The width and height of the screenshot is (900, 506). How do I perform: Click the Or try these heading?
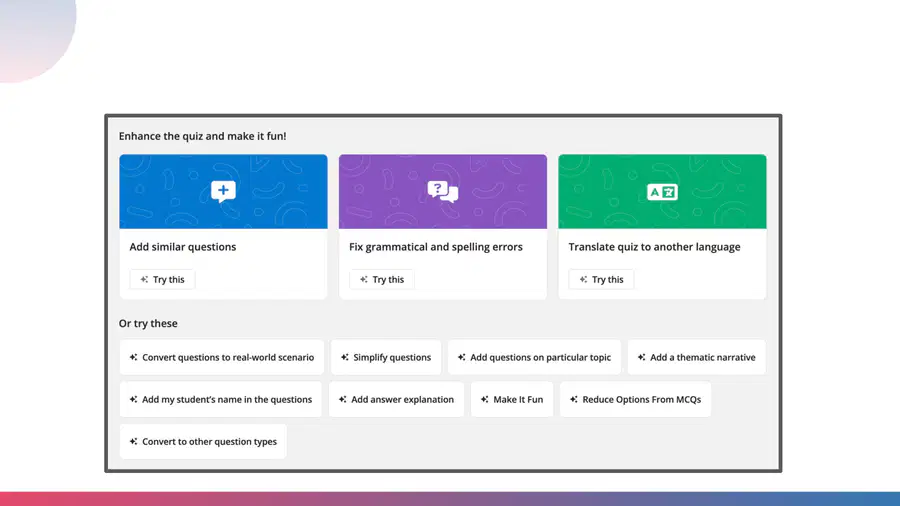click(148, 323)
